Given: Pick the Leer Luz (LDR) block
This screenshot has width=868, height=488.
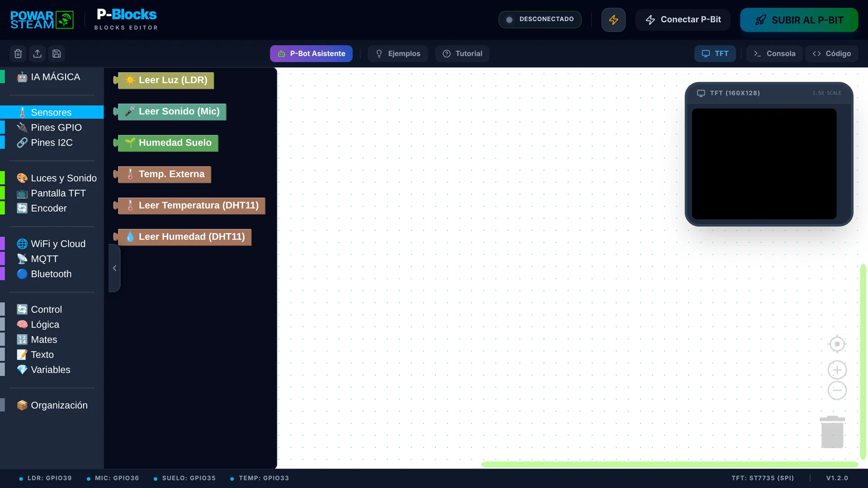Looking at the screenshot, I should [165, 80].
